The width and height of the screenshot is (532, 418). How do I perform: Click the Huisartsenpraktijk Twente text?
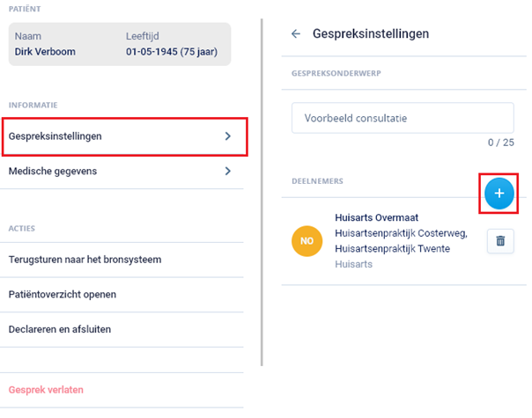pyautogui.click(x=392, y=249)
